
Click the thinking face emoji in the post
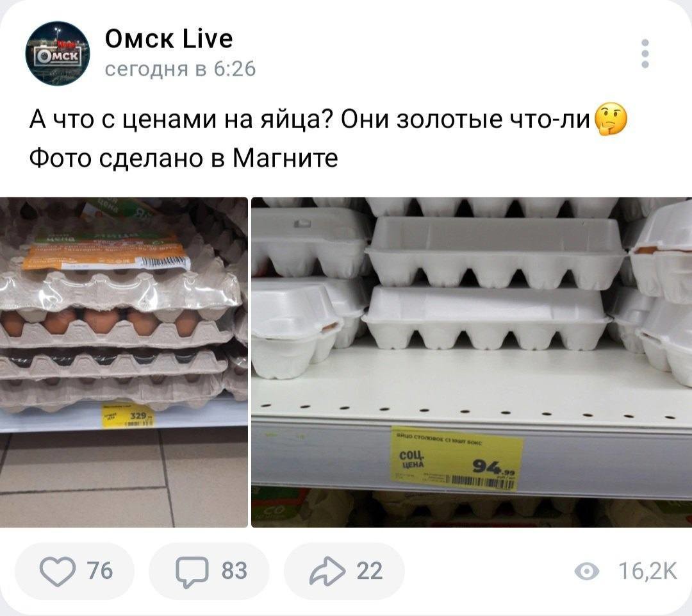point(611,120)
